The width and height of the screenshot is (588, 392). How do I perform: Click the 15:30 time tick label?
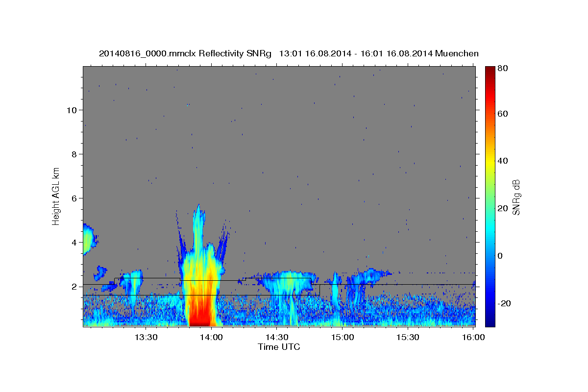(x=408, y=338)
